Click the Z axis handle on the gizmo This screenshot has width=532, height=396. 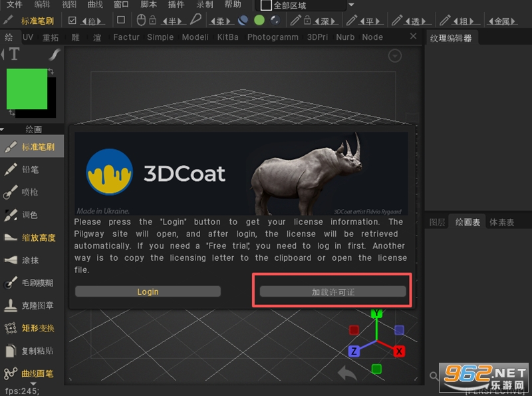(x=354, y=351)
